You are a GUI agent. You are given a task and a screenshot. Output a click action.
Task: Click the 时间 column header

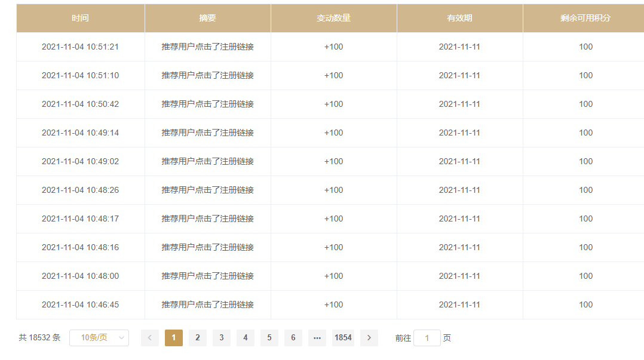[81, 18]
